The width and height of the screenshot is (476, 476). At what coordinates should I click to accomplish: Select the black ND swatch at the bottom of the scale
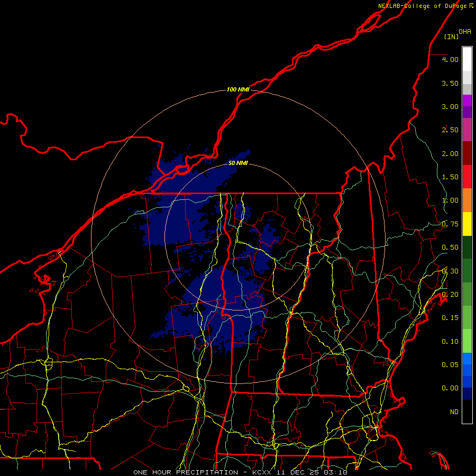coord(467,411)
